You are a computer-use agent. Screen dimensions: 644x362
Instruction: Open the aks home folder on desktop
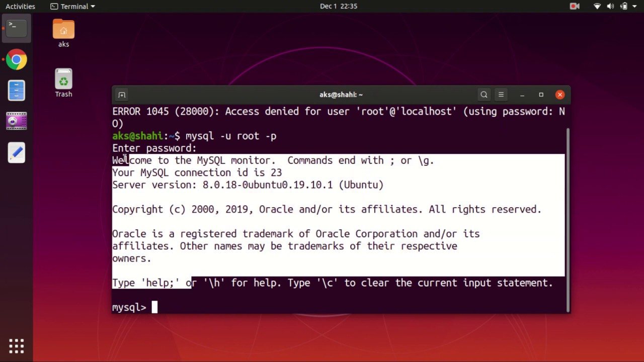63,34
